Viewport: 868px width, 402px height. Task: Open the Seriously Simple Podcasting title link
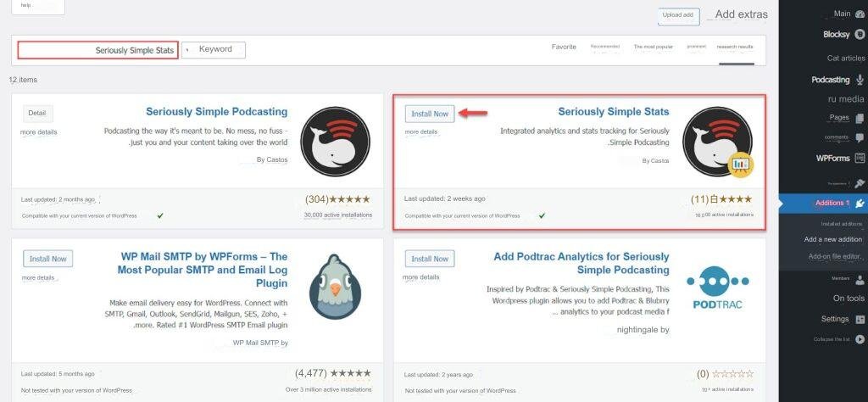click(x=216, y=112)
